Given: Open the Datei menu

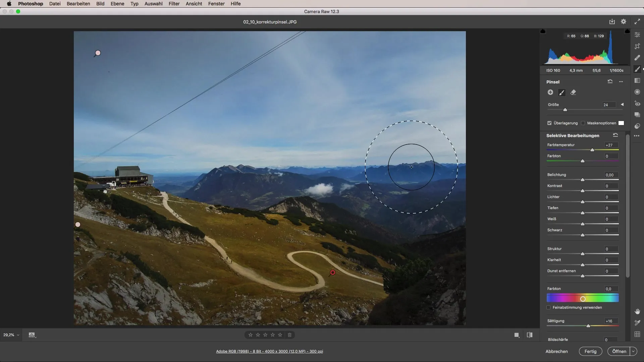Looking at the screenshot, I should click(55, 4).
